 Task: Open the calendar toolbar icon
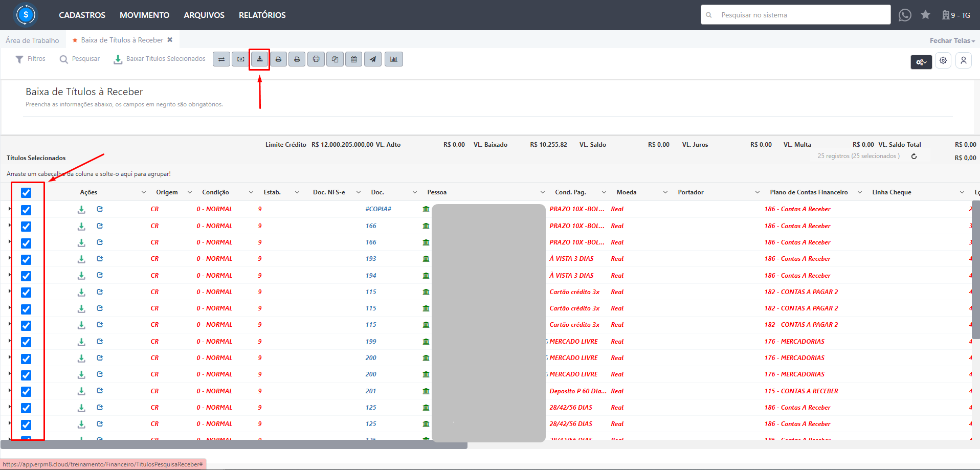tap(354, 59)
